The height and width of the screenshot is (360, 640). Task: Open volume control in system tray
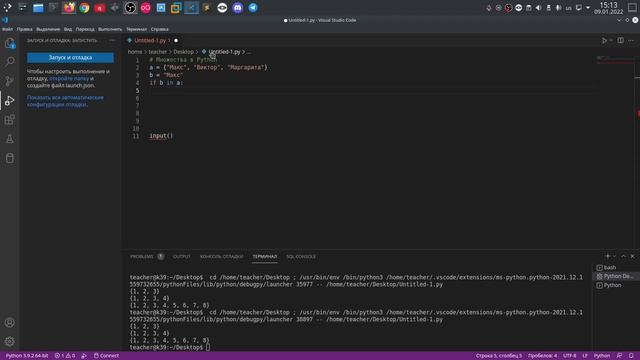point(539,8)
